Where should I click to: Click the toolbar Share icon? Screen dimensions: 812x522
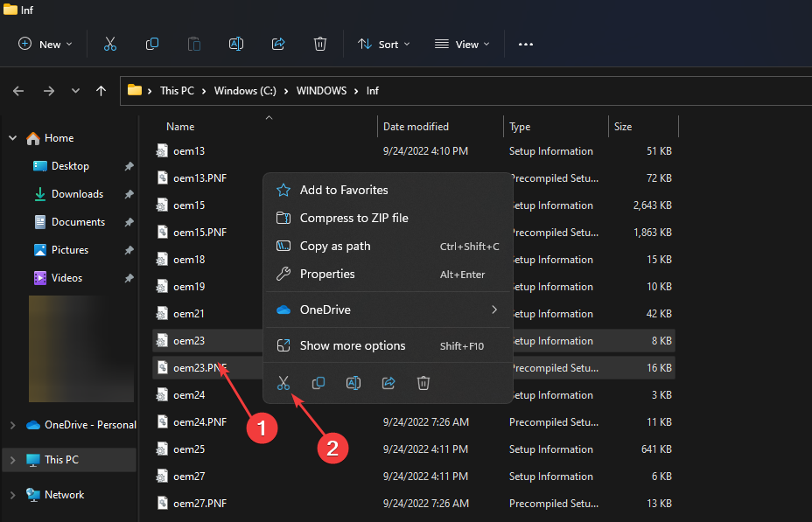click(278, 44)
